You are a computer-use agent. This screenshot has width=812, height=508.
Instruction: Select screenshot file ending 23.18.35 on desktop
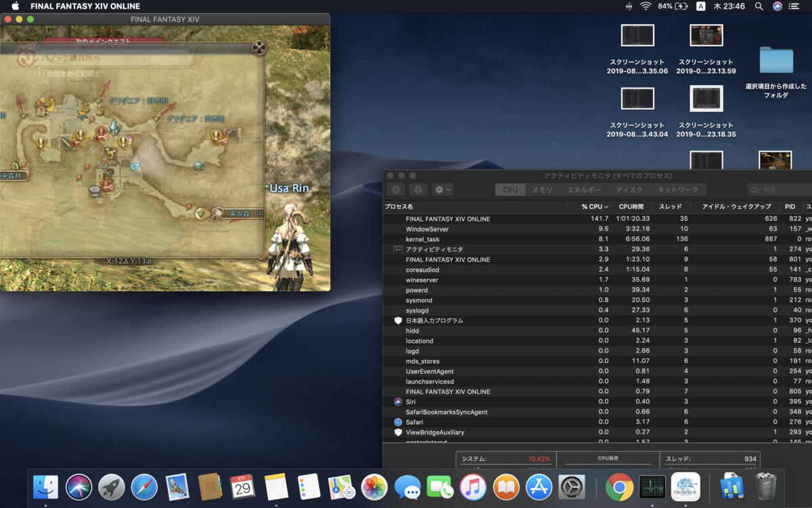pos(706,112)
